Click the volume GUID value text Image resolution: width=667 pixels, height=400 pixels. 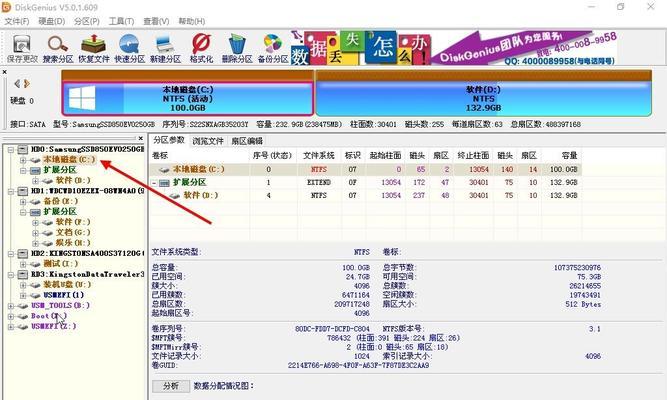(x=358, y=366)
